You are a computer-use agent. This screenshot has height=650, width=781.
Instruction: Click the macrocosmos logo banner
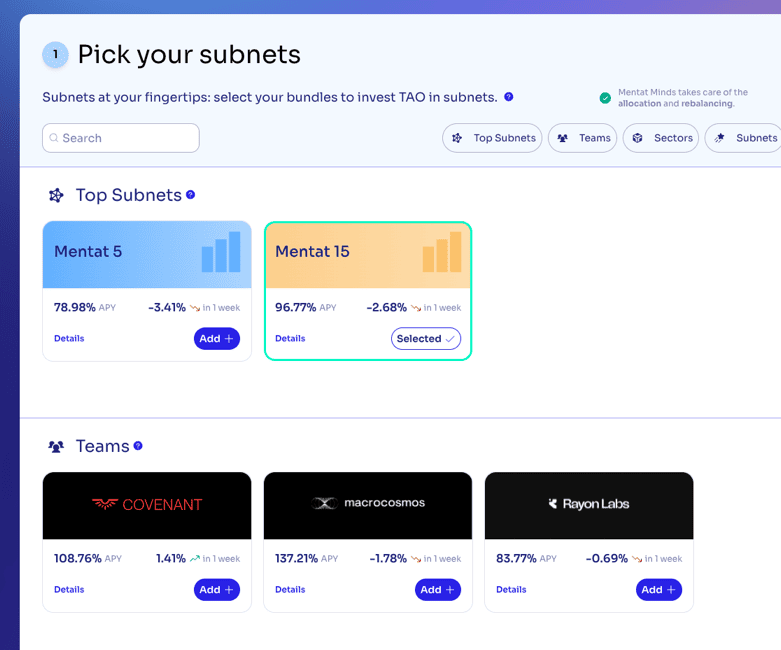(368, 504)
